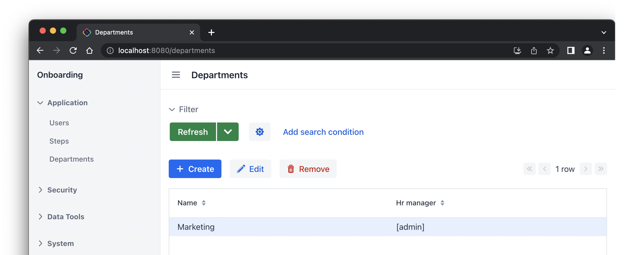The image size is (644, 255).
Task: Collapse the Filter section
Action: click(172, 109)
